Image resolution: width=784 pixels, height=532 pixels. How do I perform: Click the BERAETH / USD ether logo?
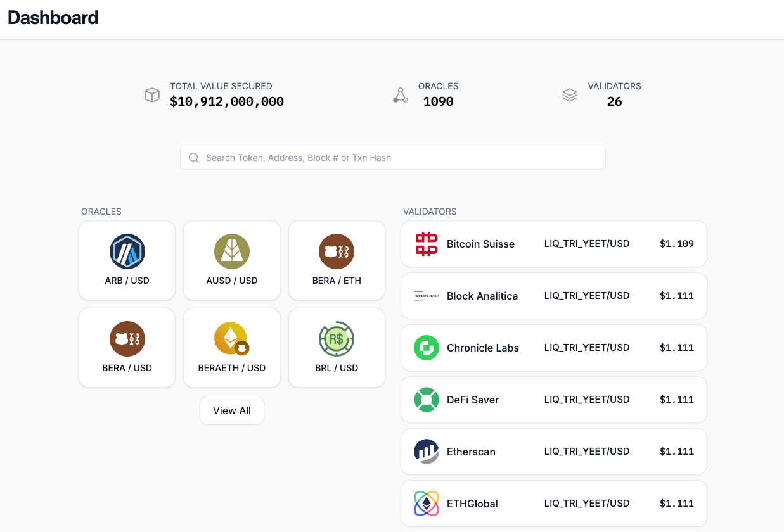pyautogui.click(x=232, y=339)
